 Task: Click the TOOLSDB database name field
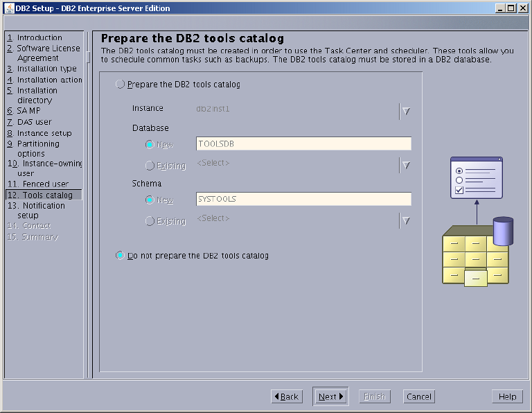303,143
